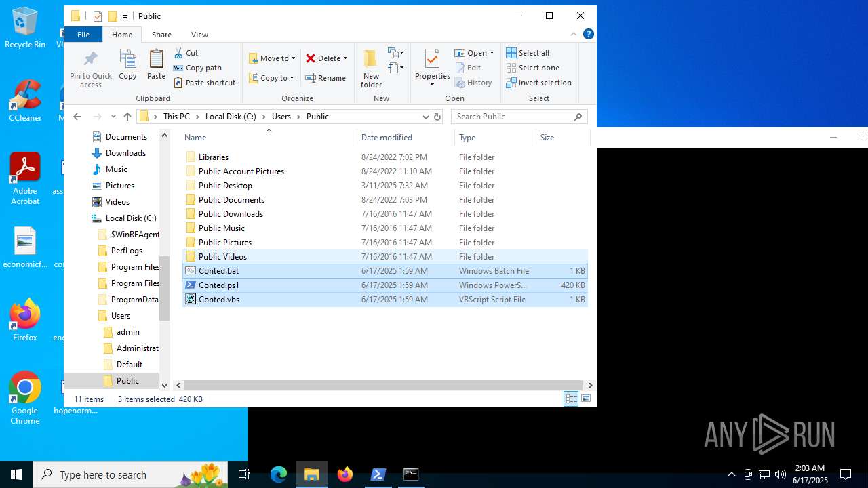The width and height of the screenshot is (868, 488).
Task: Select all items in folder
Action: coord(528,53)
